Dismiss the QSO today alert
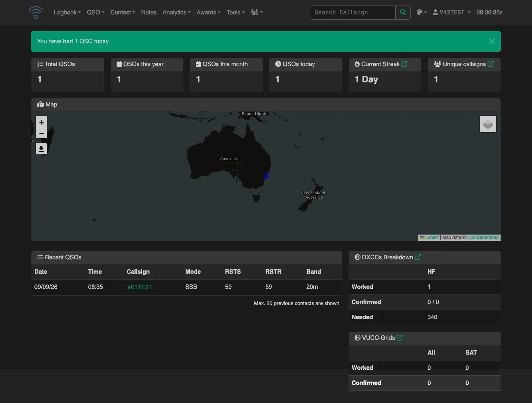The height and width of the screenshot is (403, 532). pyautogui.click(x=492, y=41)
